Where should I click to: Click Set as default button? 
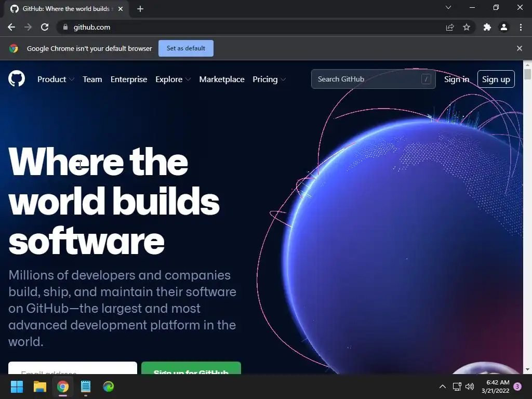pyautogui.click(x=186, y=48)
